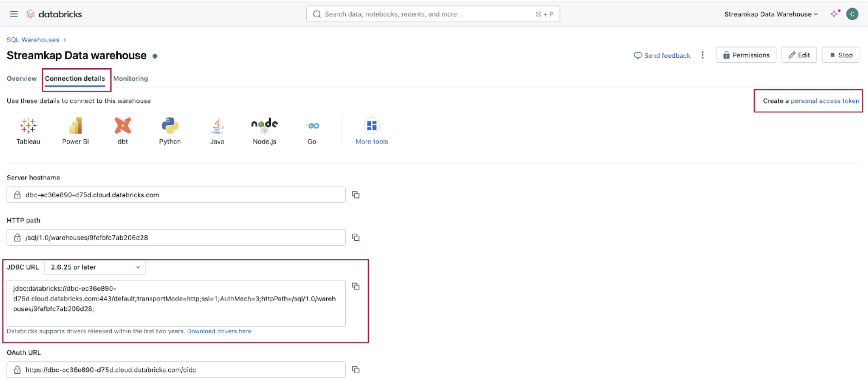Go back to SQL Warehouses breadcrumb
Screen dimensions: 868x389
33,40
